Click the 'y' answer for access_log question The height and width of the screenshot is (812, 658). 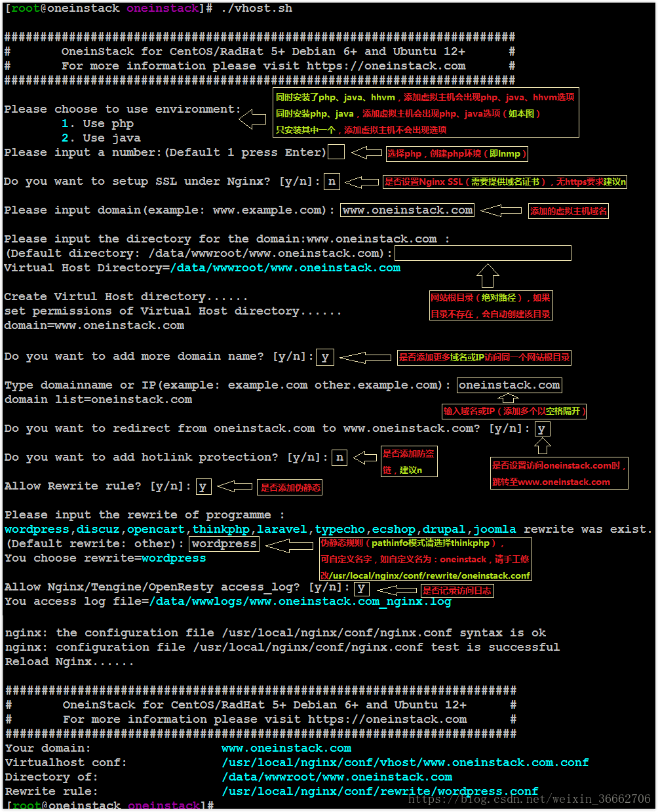(x=362, y=589)
